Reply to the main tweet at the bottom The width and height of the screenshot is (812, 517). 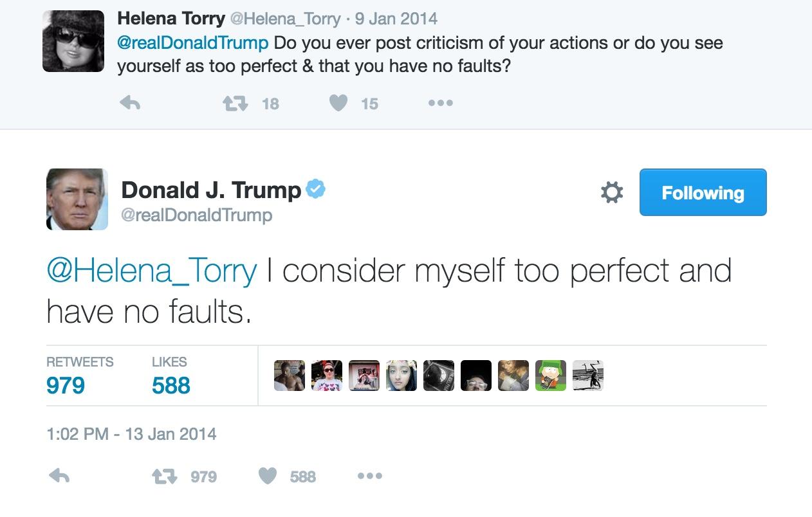click(x=59, y=476)
